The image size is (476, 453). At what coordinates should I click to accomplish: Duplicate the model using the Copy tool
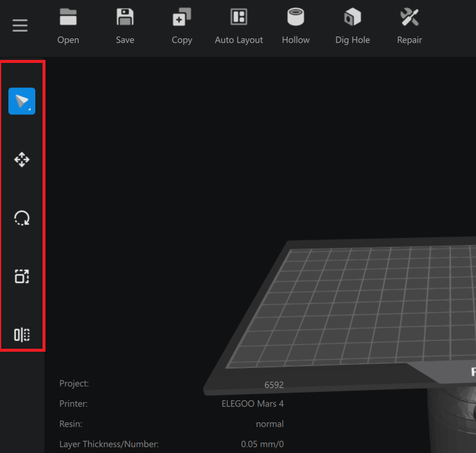point(181,17)
